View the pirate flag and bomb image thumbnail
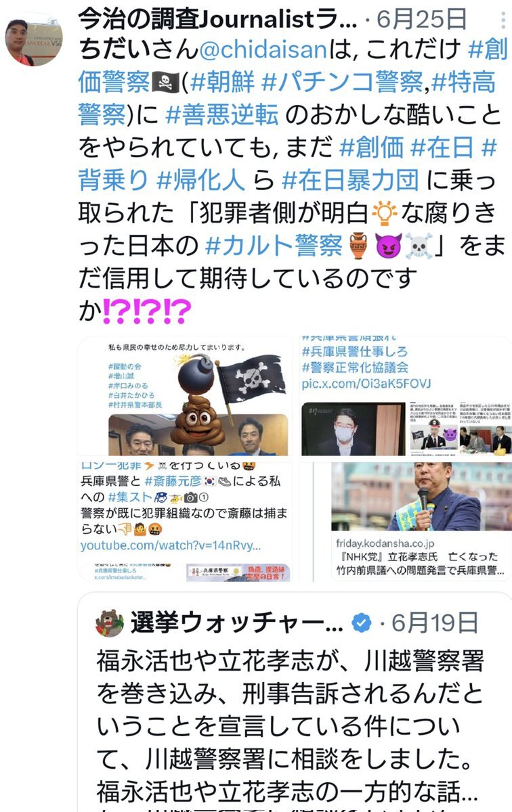Viewport: 512px width, 812px height. 186,395
